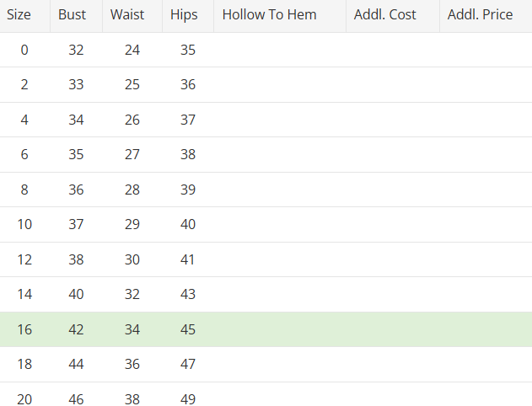Click the Bust column header
532x406 pixels.
[73, 15]
